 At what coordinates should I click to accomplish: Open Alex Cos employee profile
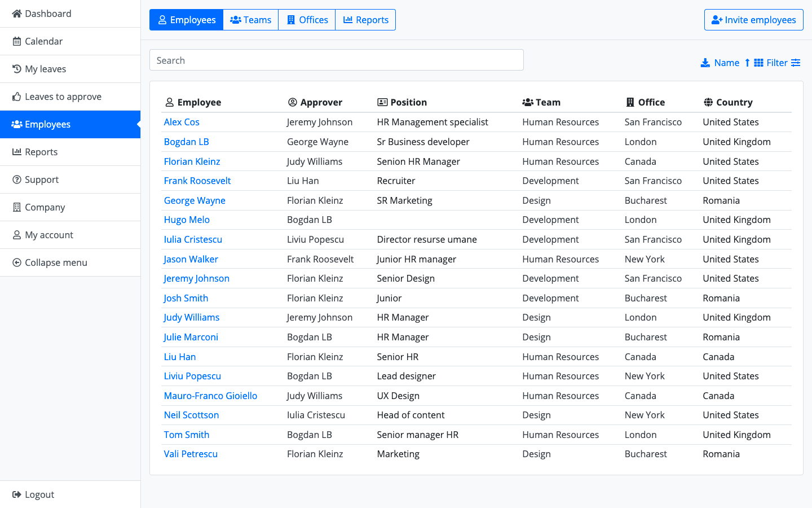182,122
